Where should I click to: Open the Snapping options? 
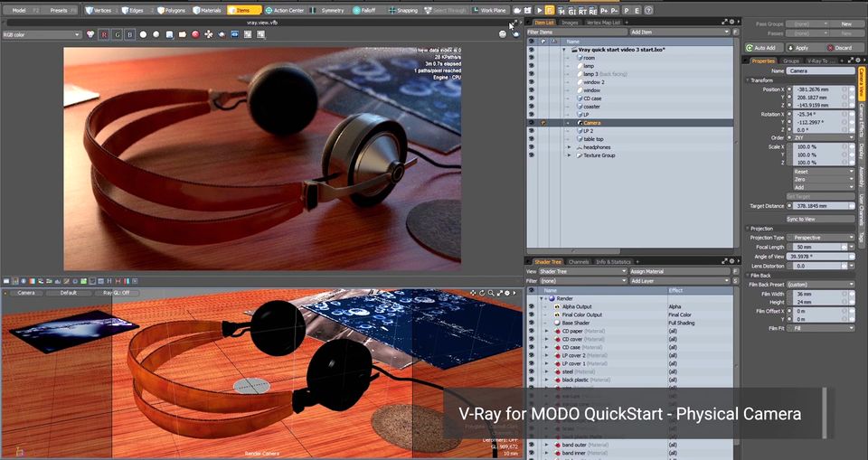(403, 10)
